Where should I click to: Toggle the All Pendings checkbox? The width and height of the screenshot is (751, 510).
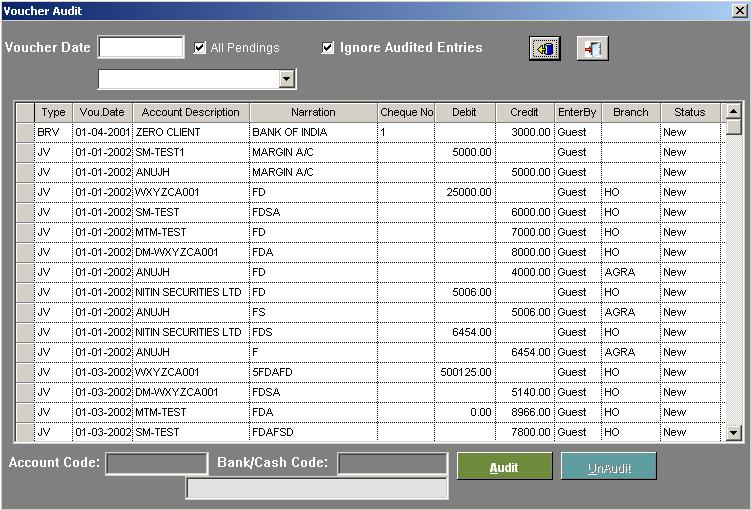click(201, 48)
